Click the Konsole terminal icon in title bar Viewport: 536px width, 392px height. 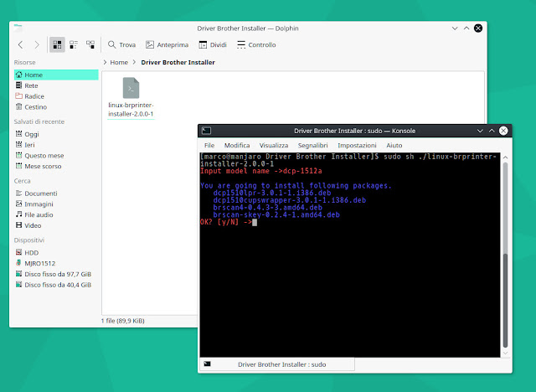click(206, 131)
